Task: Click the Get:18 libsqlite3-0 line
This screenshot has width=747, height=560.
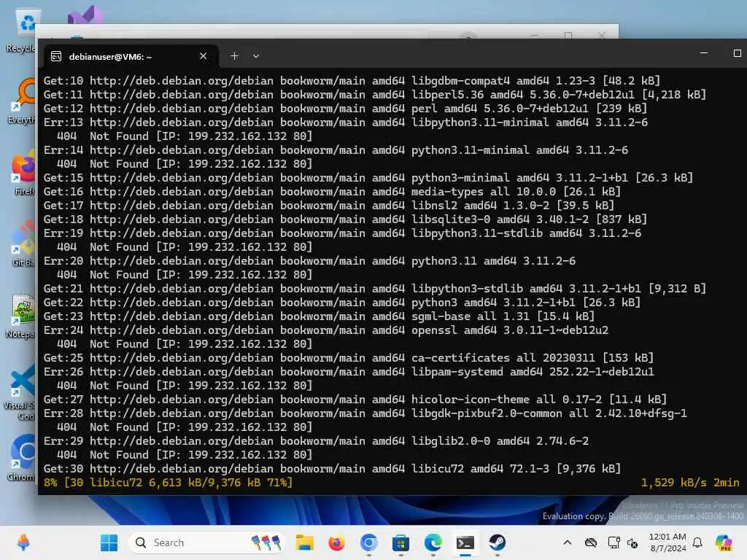Action: (345, 219)
